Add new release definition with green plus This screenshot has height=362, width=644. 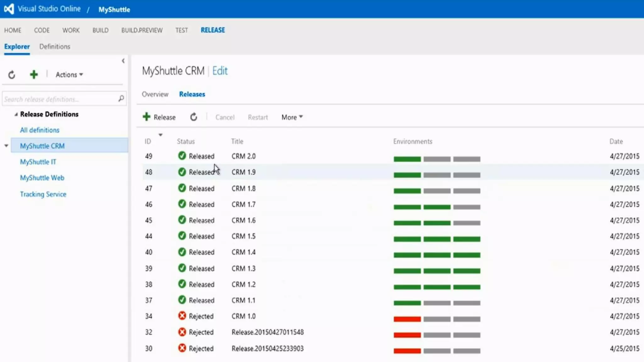[x=34, y=74]
